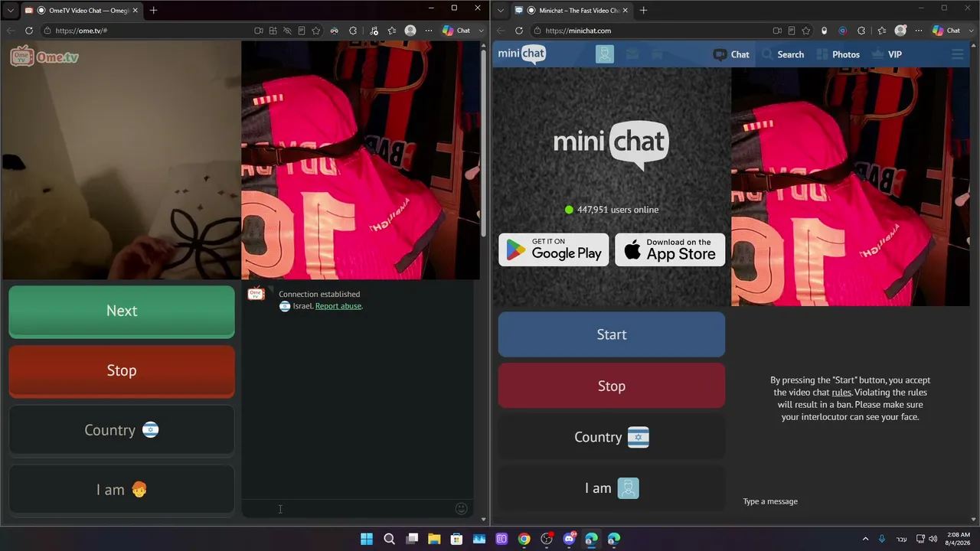The height and width of the screenshot is (551, 980).
Task: Expand the tab list in the ome.tv window
Action: [10, 10]
